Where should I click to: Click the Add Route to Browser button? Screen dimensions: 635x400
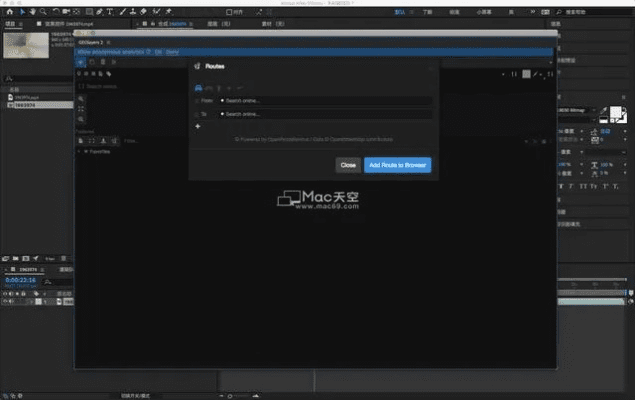[397, 164]
